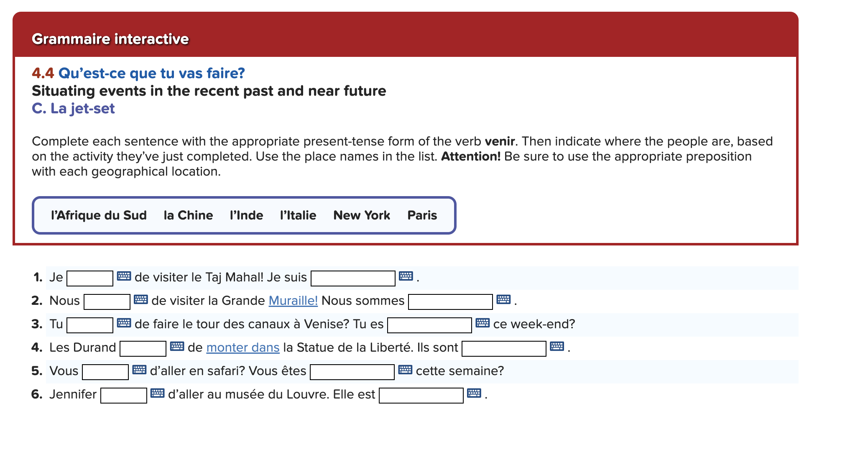Open keyboard icon after 'Les Durand' blank
868x465 pixels.
point(177,346)
